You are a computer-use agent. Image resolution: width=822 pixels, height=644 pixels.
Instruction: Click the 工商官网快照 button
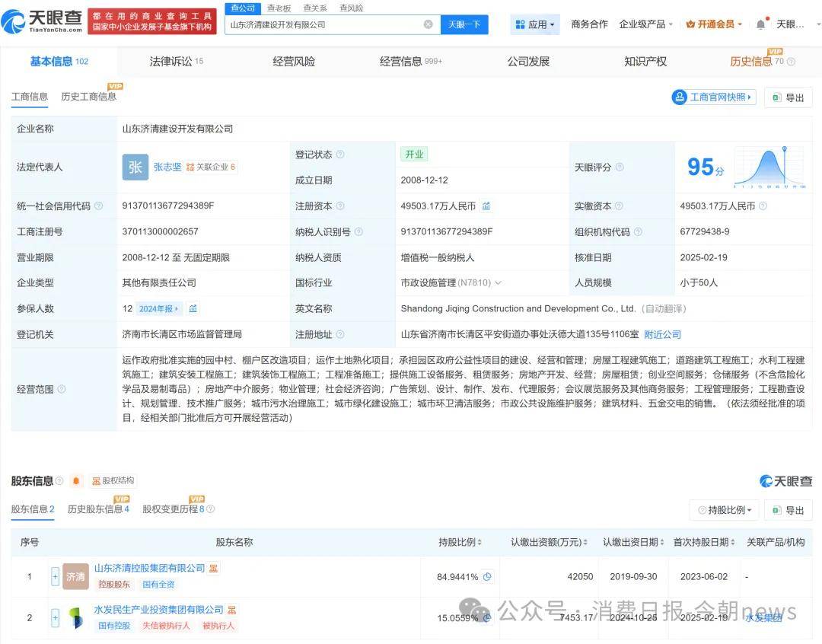[x=714, y=97]
